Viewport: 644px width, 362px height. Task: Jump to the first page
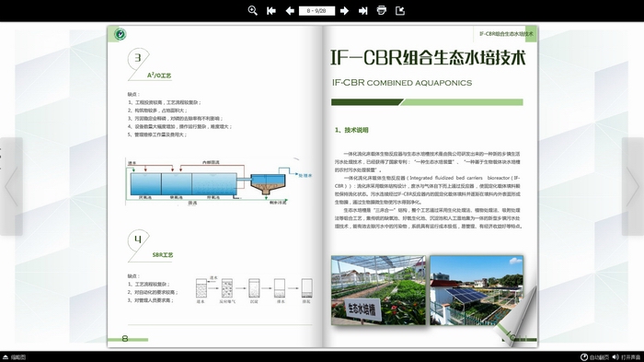pyautogui.click(x=271, y=11)
